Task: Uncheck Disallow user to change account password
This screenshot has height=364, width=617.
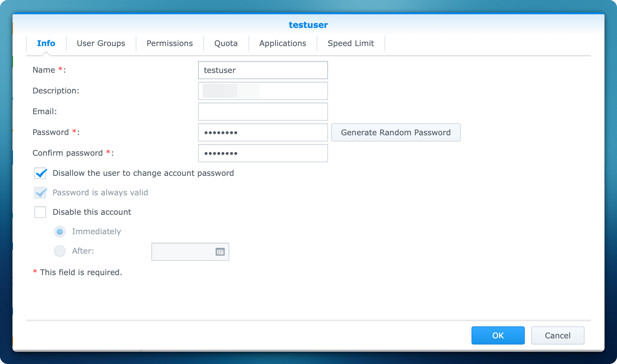Action: click(41, 173)
